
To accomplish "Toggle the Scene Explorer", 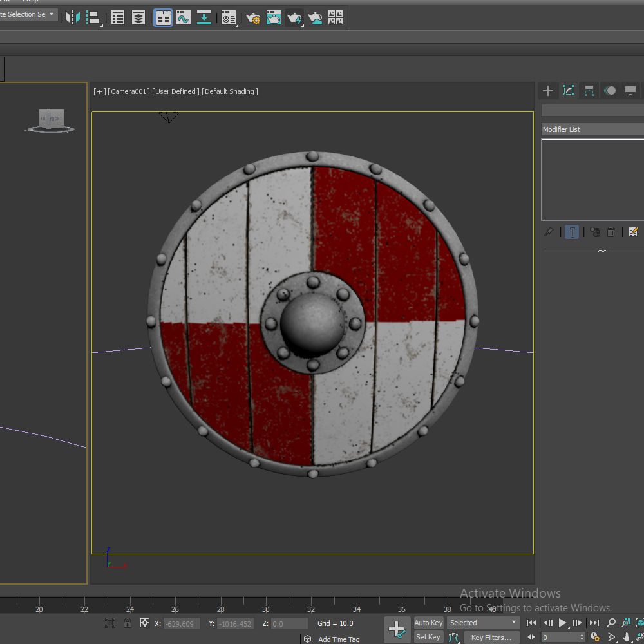I will point(118,17).
